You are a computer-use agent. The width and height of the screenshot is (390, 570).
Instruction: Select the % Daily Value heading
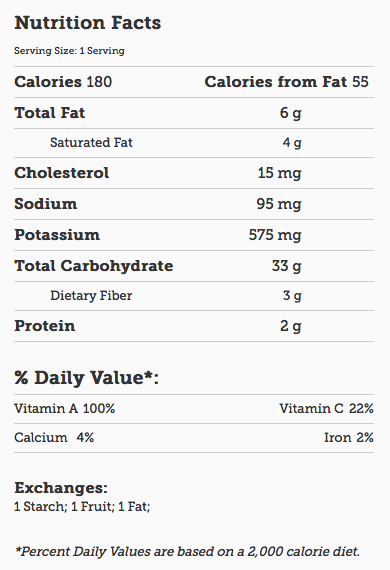pos(87,377)
